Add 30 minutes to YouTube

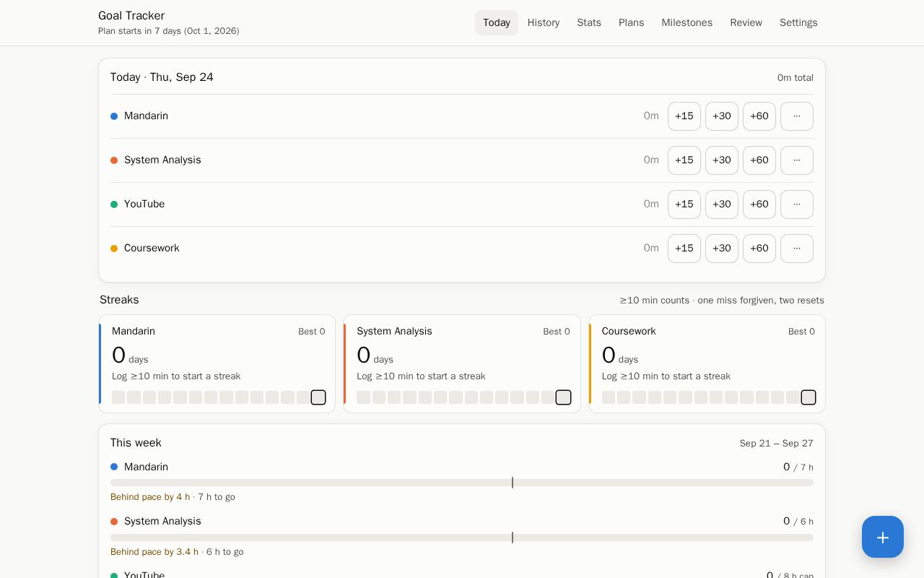pyautogui.click(x=722, y=204)
